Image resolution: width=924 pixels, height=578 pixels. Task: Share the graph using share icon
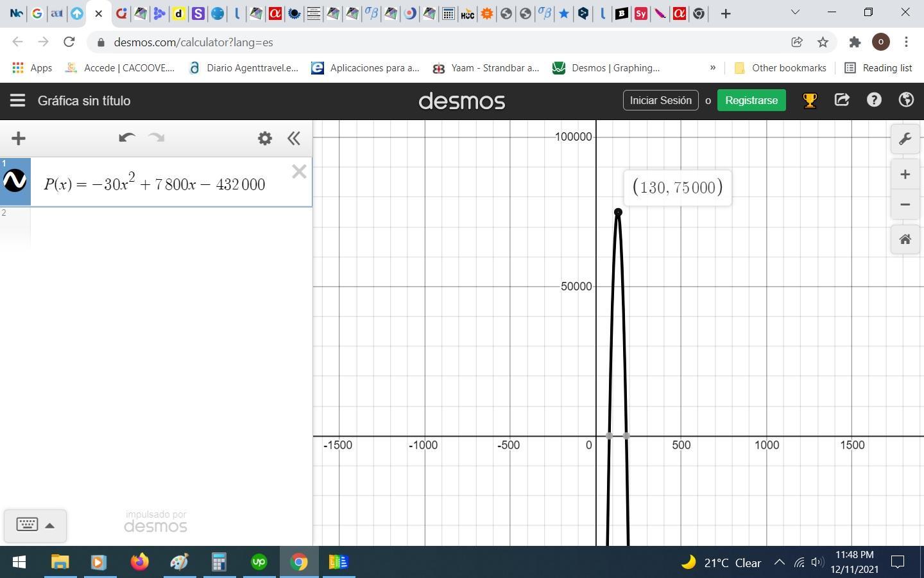tap(842, 100)
